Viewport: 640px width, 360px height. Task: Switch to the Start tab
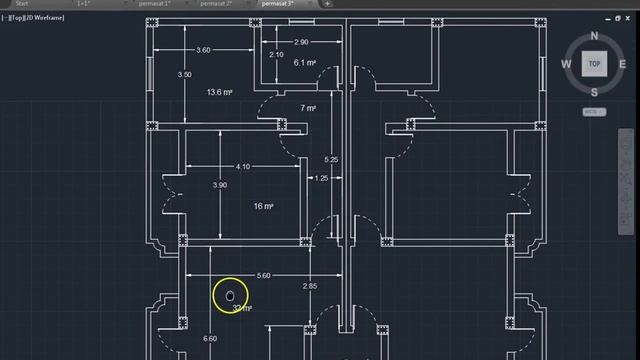[22, 3]
